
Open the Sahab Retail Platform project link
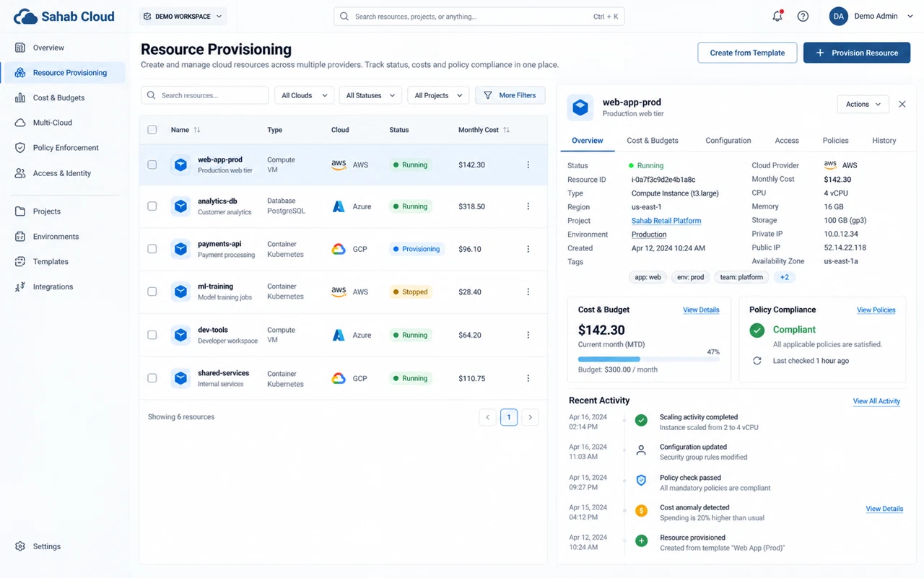tap(666, 221)
